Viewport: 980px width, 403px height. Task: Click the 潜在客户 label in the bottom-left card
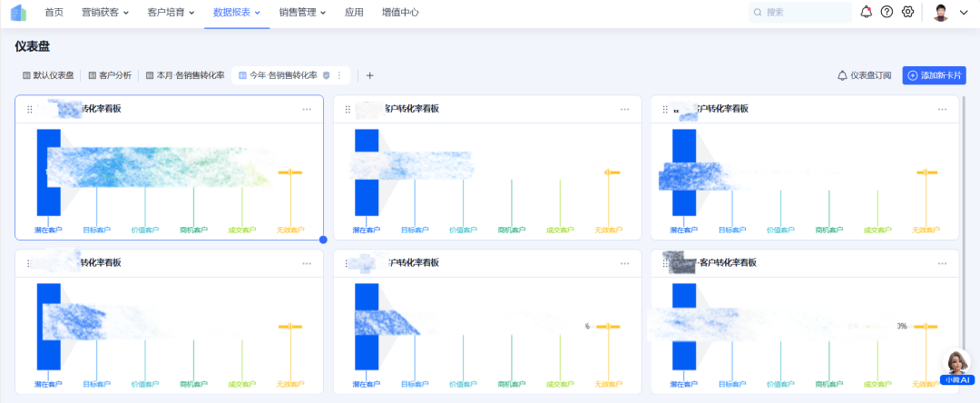click(x=48, y=384)
